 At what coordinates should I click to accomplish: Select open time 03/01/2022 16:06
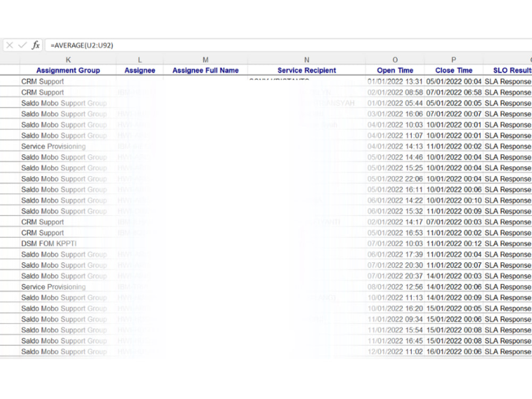[395, 114]
